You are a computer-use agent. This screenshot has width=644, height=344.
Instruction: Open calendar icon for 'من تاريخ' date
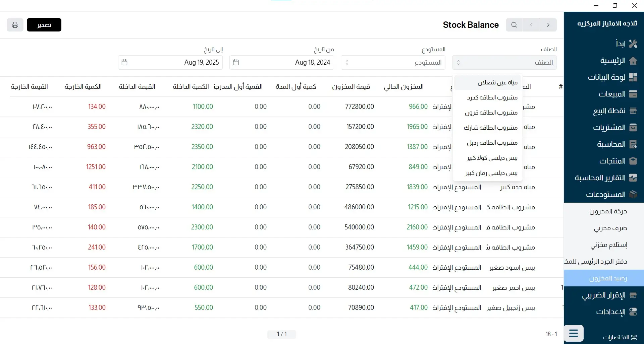coord(236,62)
